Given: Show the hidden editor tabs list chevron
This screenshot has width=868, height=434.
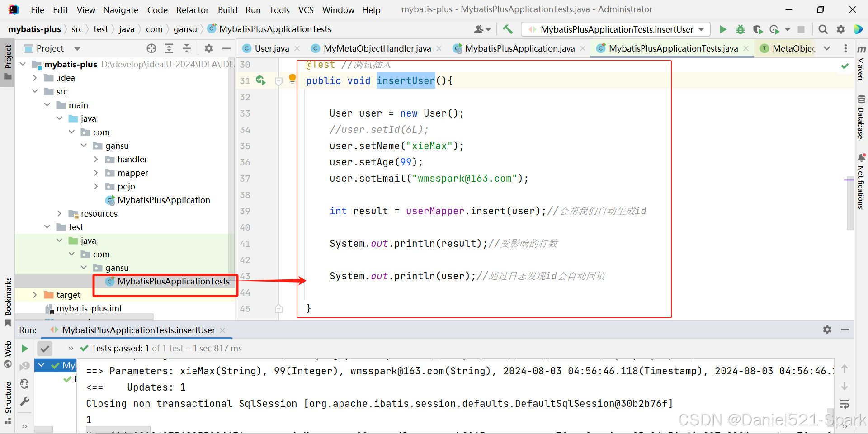Looking at the screenshot, I should coord(827,48).
